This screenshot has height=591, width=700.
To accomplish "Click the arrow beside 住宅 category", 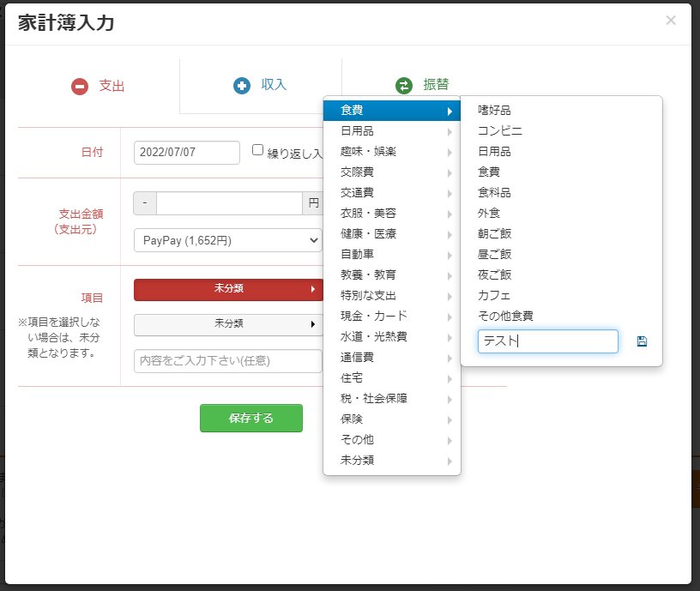I will (x=450, y=379).
